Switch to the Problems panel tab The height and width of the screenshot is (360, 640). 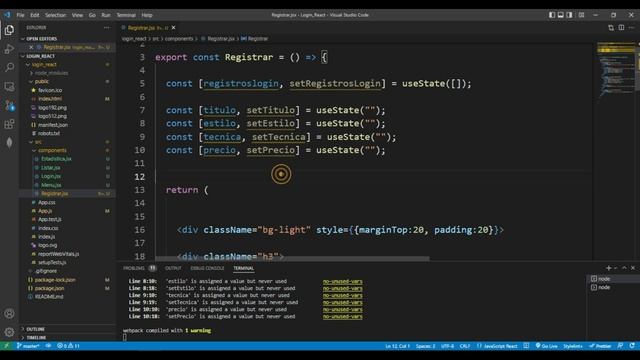tap(139, 268)
